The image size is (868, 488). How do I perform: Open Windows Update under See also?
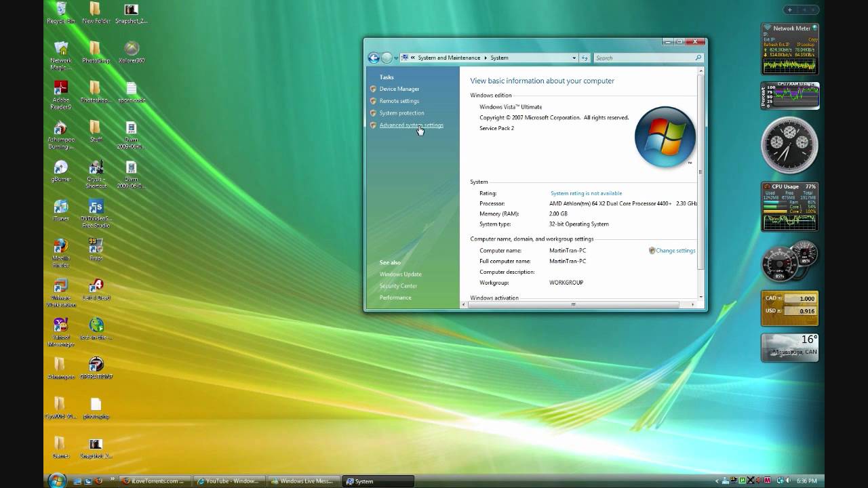pyautogui.click(x=400, y=274)
